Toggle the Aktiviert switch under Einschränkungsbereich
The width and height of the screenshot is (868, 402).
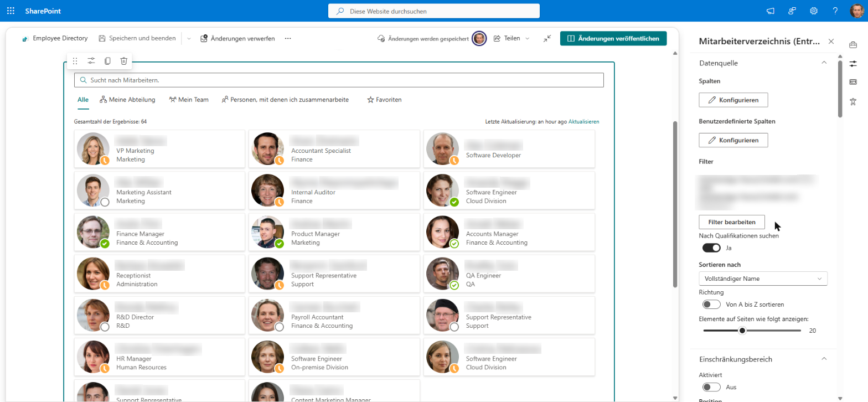[711, 387]
